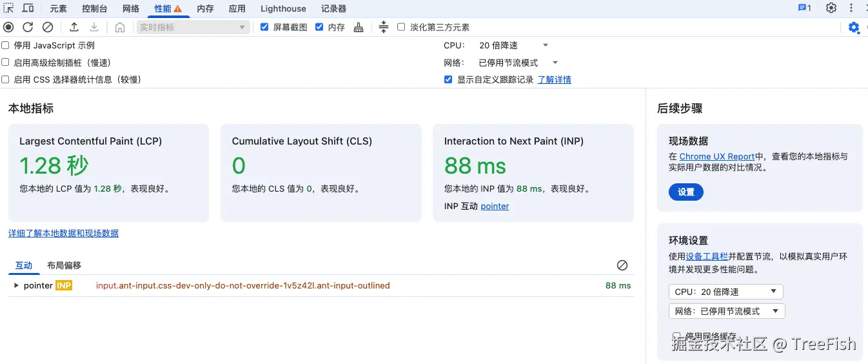The height and width of the screenshot is (364, 868).
Task: Upload a performance profile file
Action: click(74, 27)
